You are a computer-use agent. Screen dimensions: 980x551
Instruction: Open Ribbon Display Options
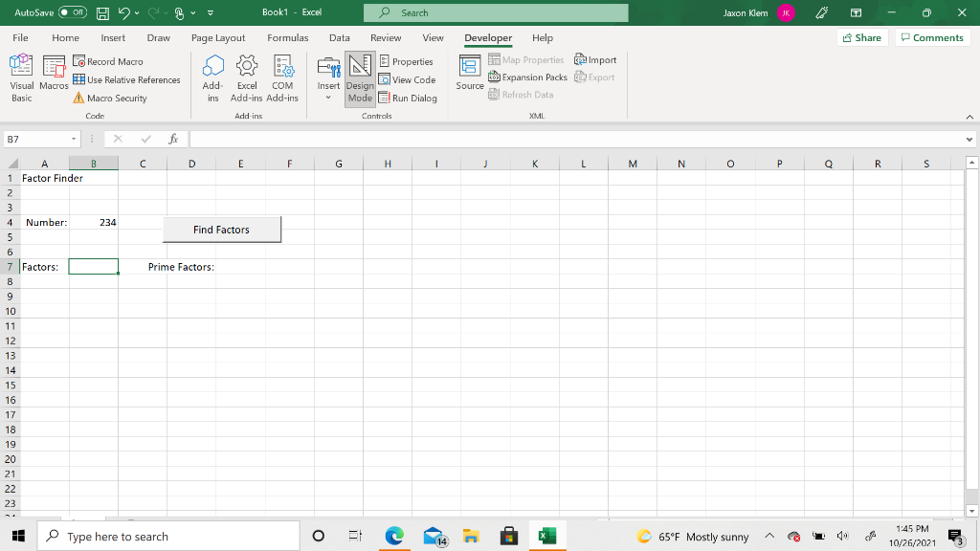tap(857, 12)
